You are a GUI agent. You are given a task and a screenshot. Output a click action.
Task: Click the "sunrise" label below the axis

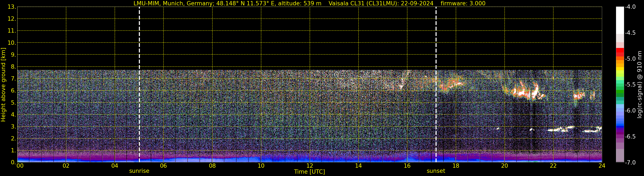pos(139,171)
